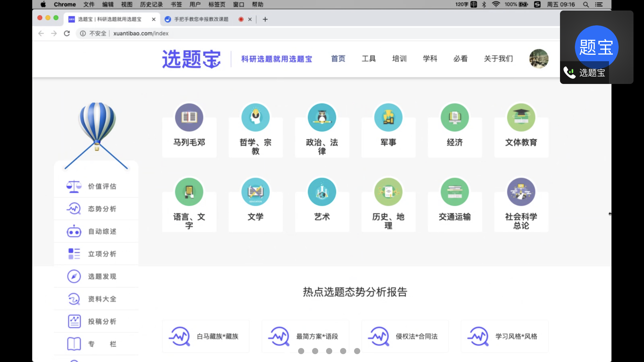This screenshot has height=362, width=644.
Task: Open the 最简方案*语段 report card
Action: tap(305, 336)
